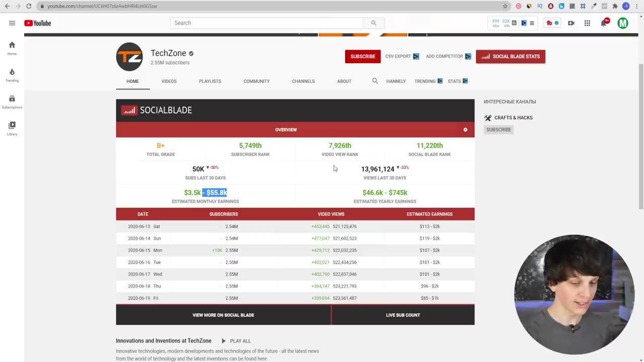This screenshot has width=644, height=362.
Task: Click the IQ extension icon in browser toolbar
Action: tap(540, 6)
